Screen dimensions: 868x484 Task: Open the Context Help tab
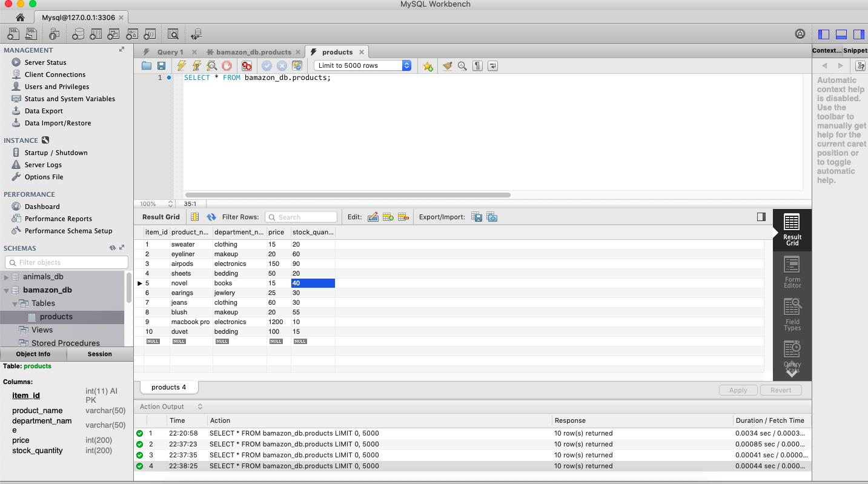[x=827, y=51]
